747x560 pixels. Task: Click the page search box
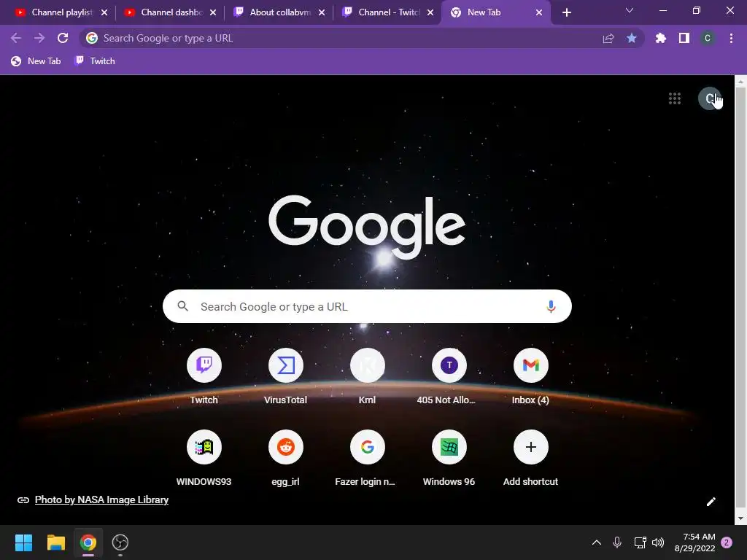367,306
